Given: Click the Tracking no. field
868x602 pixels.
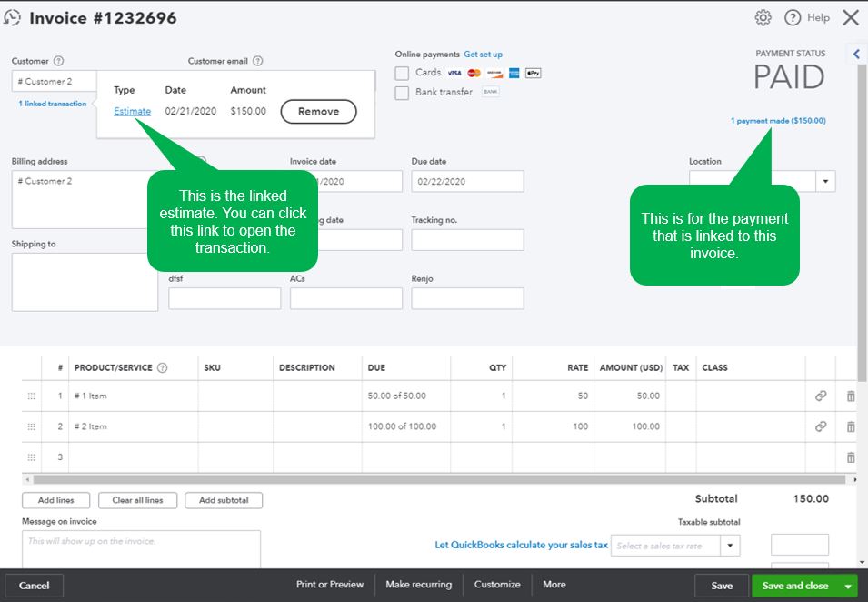Looking at the screenshot, I should pyautogui.click(x=467, y=240).
